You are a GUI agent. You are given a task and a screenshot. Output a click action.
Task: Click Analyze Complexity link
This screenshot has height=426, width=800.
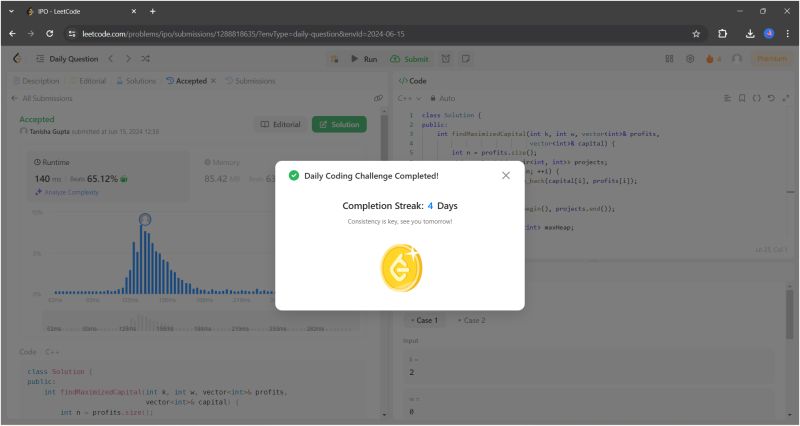point(67,192)
